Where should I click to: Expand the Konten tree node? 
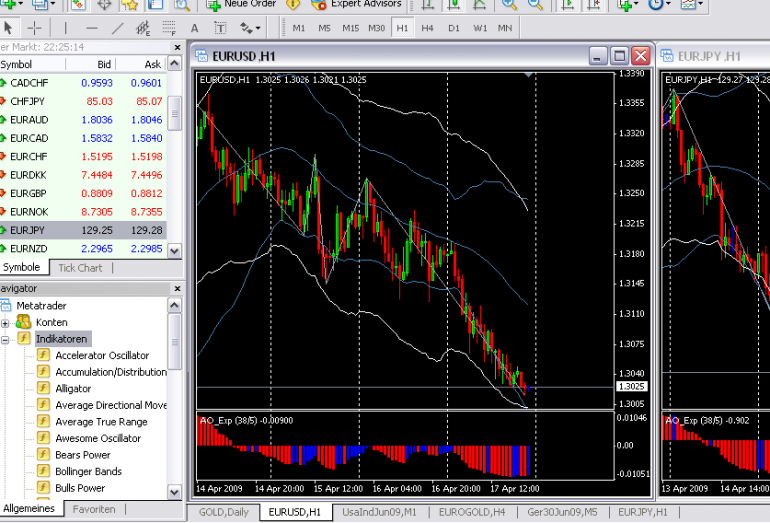(6, 322)
